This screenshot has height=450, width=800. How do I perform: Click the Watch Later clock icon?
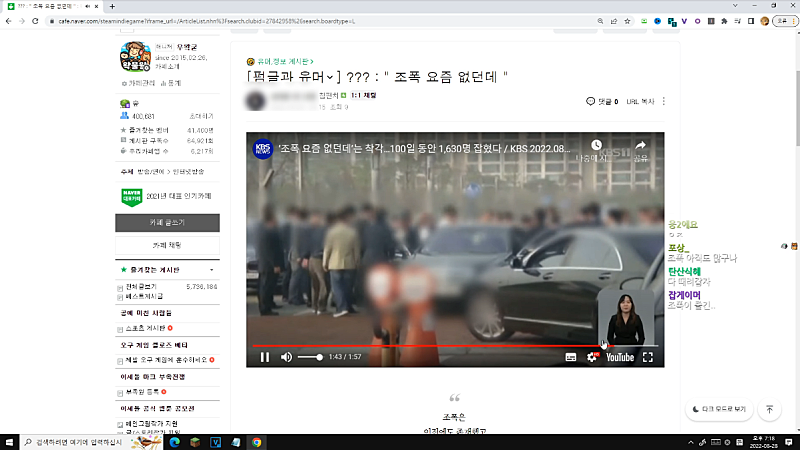pos(596,145)
